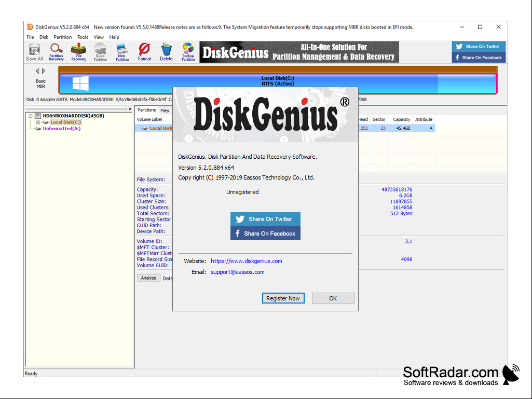The image size is (532, 399).
Task: Go to next disk with right arrow
Action: click(x=44, y=71)
